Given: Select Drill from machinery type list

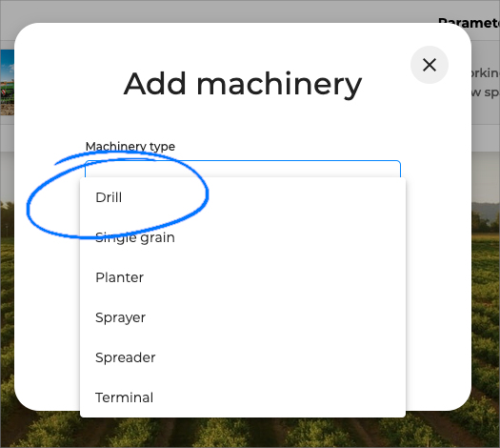Looking at the screenshot, I should (x=243, y=197).
